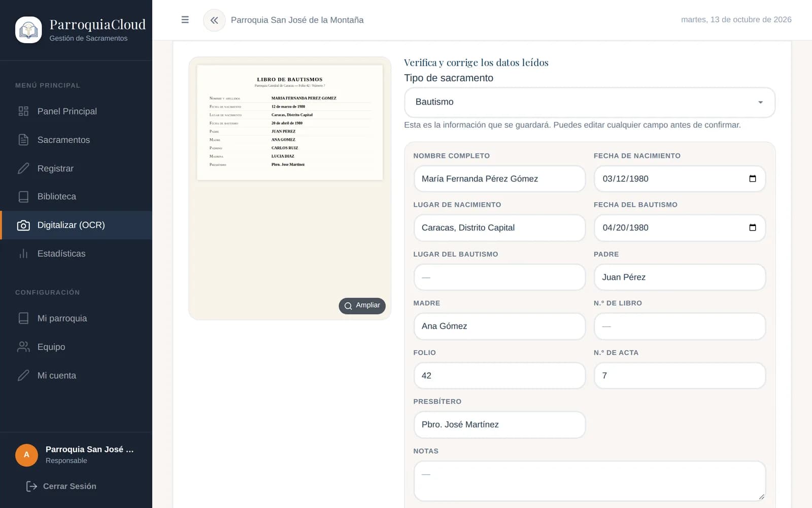The image size is (812, 508).
Task: Click the ParroquiaCloud logo icon
Action: (28, 30)
